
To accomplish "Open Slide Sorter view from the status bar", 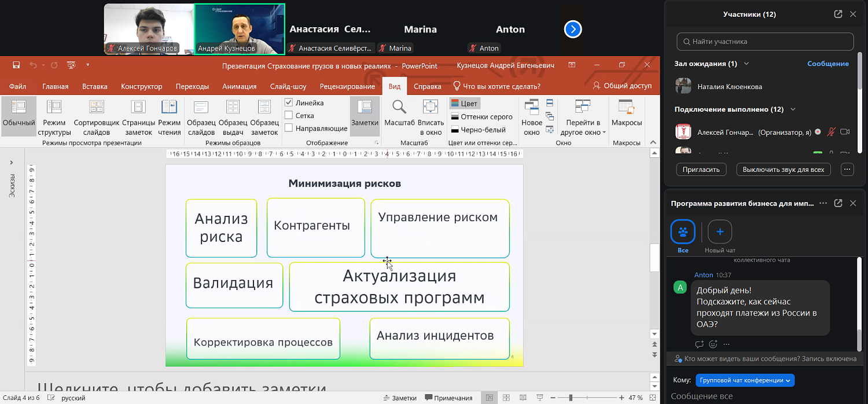I will click(506, 398).
